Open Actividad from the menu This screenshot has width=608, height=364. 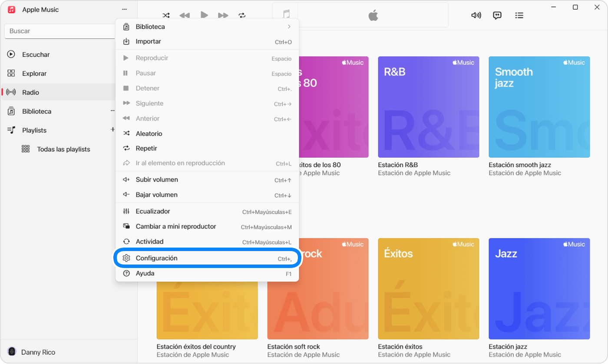[x=207, y=242]
